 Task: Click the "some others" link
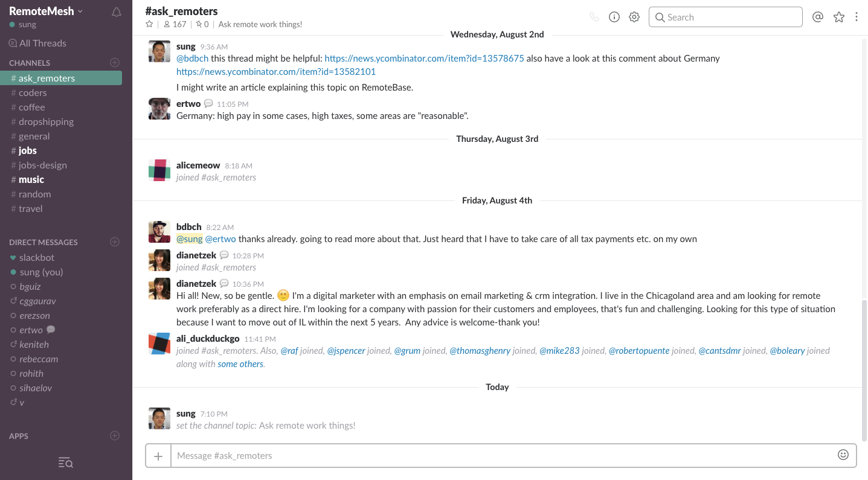[x=240, y=363]
